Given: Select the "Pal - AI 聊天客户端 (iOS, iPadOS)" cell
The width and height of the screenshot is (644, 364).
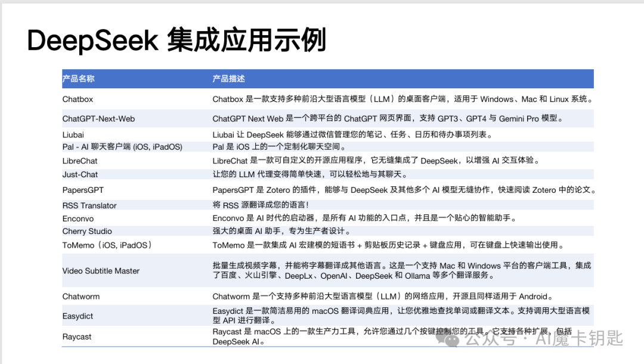Looking at the screenshot, I should click(x=122, y=147).
